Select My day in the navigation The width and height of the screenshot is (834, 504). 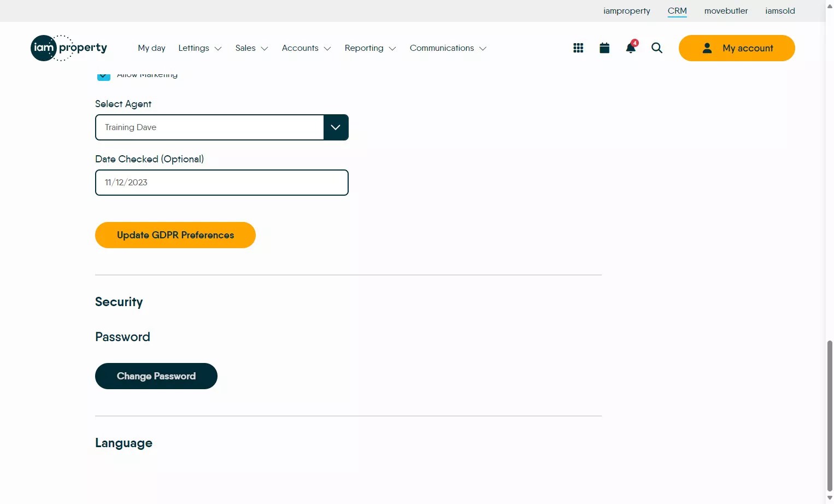[151, 48]
